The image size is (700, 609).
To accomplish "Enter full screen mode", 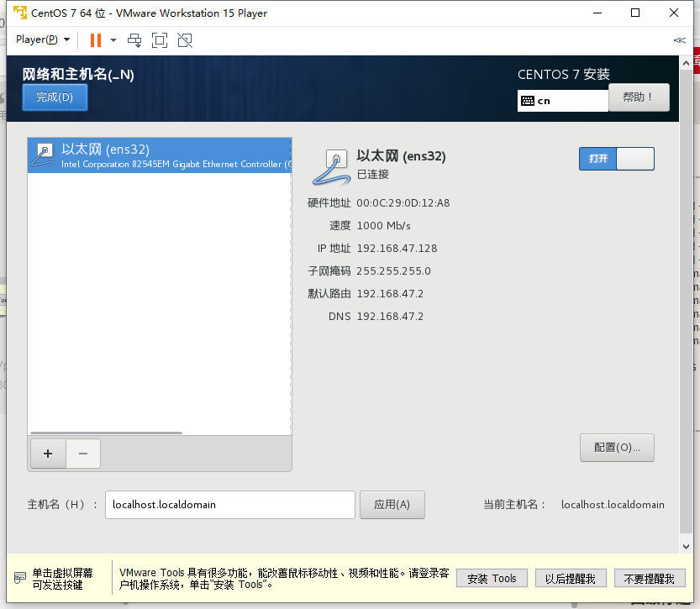I will [160, 39].
